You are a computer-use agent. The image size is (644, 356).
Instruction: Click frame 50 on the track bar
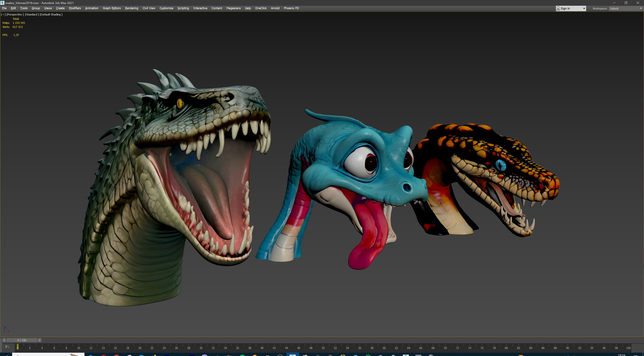pos(323,348)
